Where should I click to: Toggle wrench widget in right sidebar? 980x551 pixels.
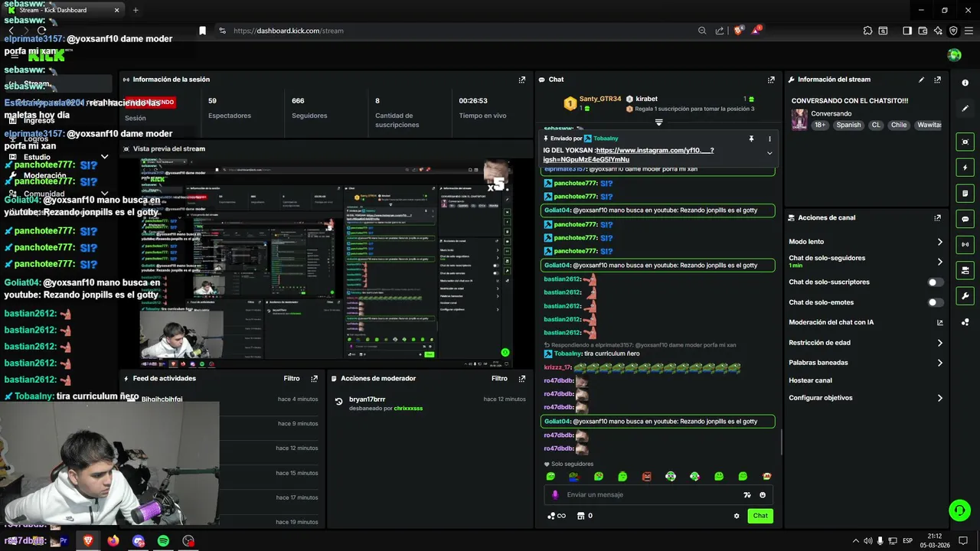tap(965, 296)
